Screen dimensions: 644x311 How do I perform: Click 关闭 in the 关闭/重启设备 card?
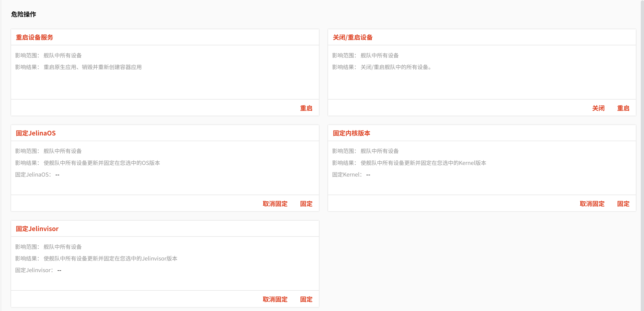pyautogui.click(x=598, y=108)
